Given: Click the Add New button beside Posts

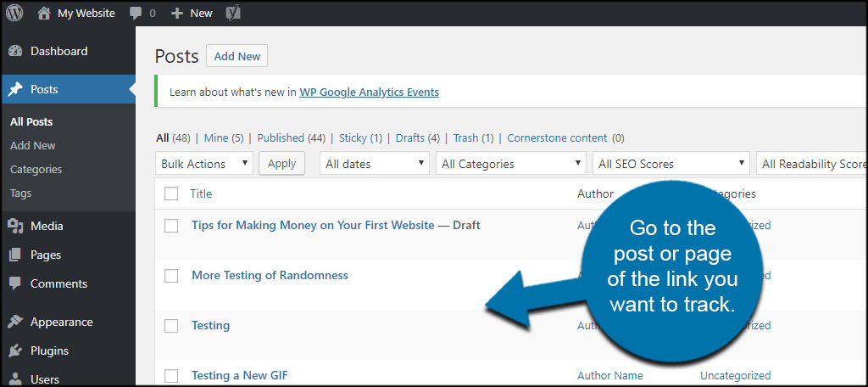Looking at the screenshot, I should tap(237, 56).
